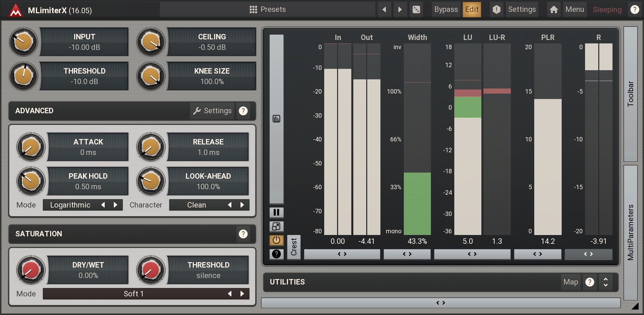This screenshot has height=315, width=644.
Task: Expand the Width meter arrows
Action: (x=407, y=254)
